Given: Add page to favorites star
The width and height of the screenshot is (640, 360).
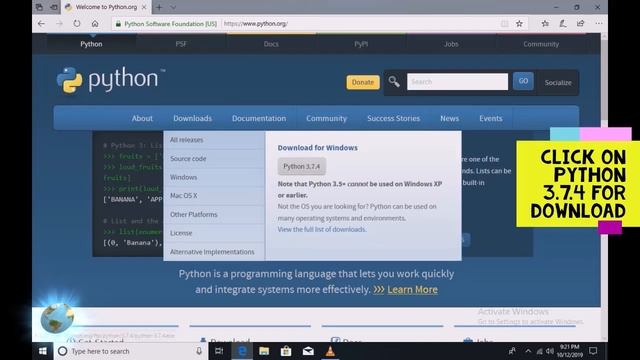Looking at the screenshot, I should click(x=519, y=24).
